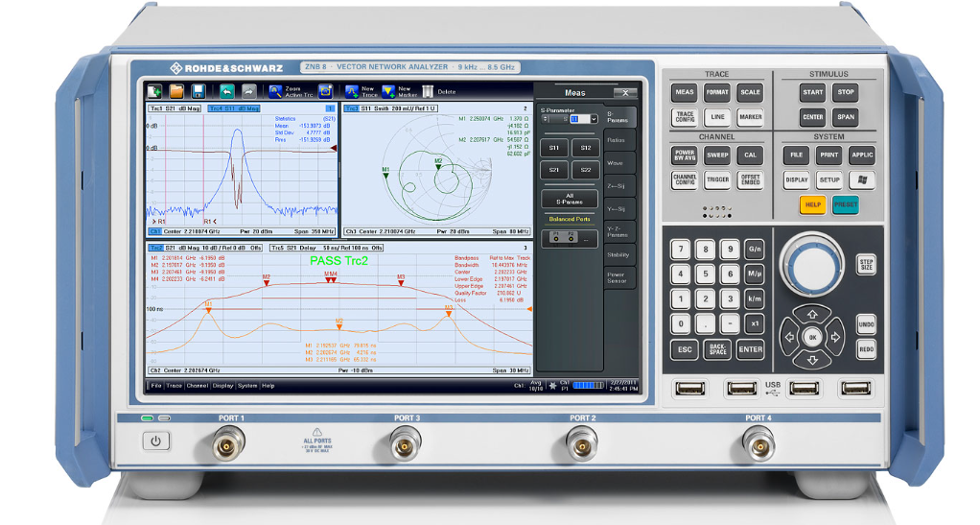Viewport: 980px width, 525px height.
Task: Click the MEAS hardkey in Trace section
Action: [x=685, y=92]
